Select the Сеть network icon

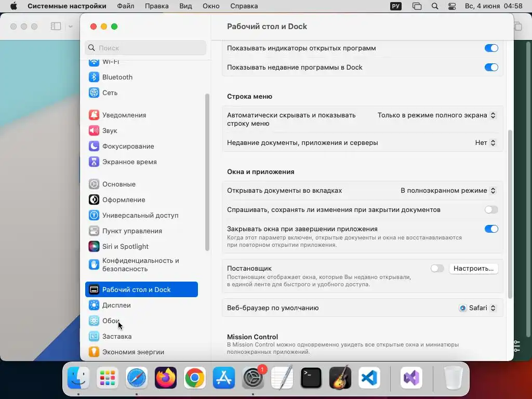[94, 92]
